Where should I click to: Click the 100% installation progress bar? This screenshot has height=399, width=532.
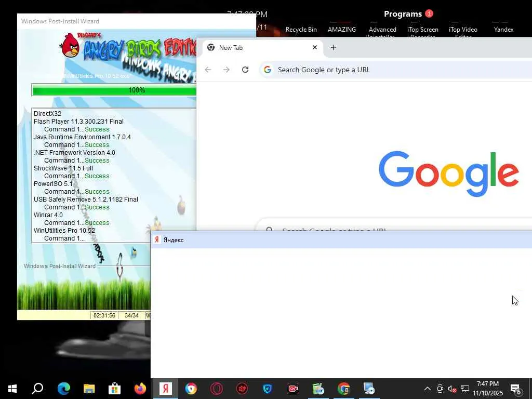[x=114, y=90]
